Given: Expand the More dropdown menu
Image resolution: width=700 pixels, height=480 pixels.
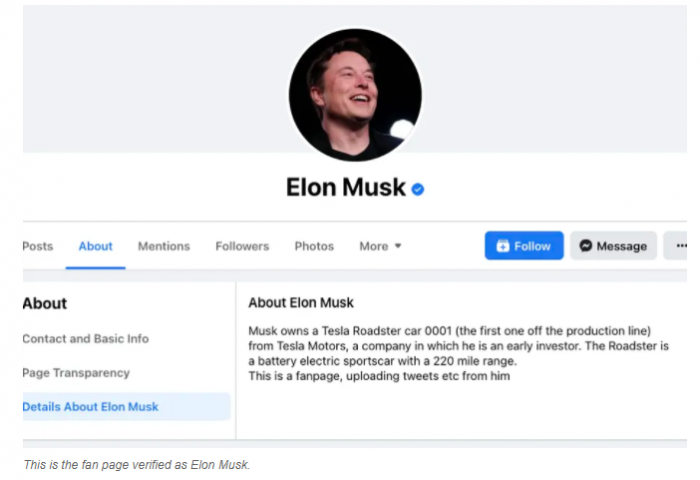Looking at the screenshot, I should (380, 246).
